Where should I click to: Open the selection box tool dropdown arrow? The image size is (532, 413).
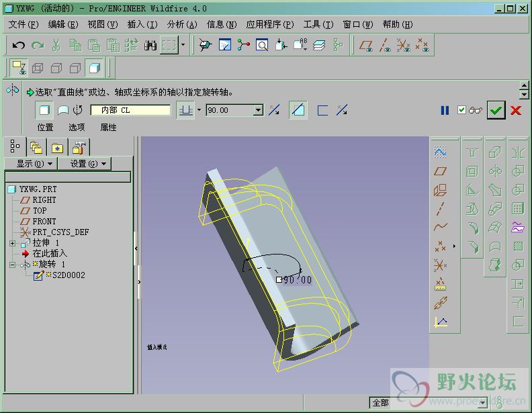[183, 45]
